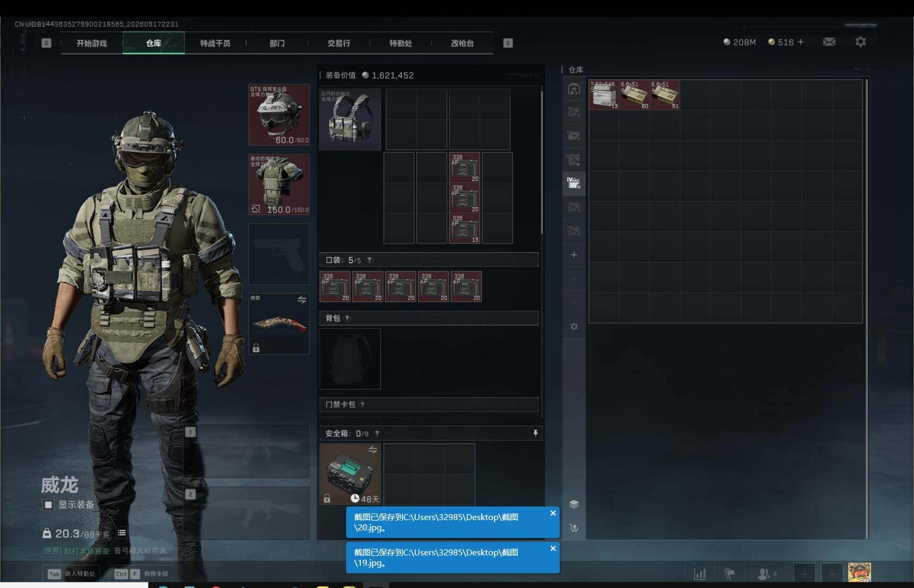Open the 19.jpg saved screenshot notification
The height and width of the screenshot is (588, 914).
tap(453, 558)
